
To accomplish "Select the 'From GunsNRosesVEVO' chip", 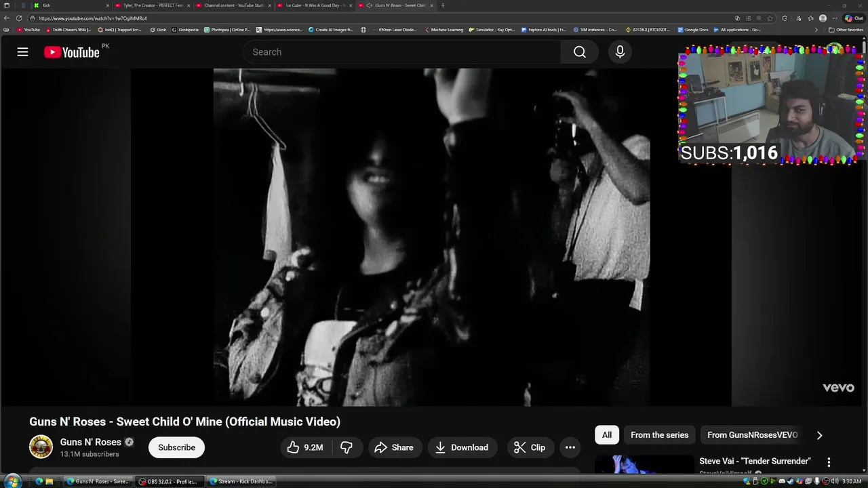I will pyautogui.click(x=753, y=435).
